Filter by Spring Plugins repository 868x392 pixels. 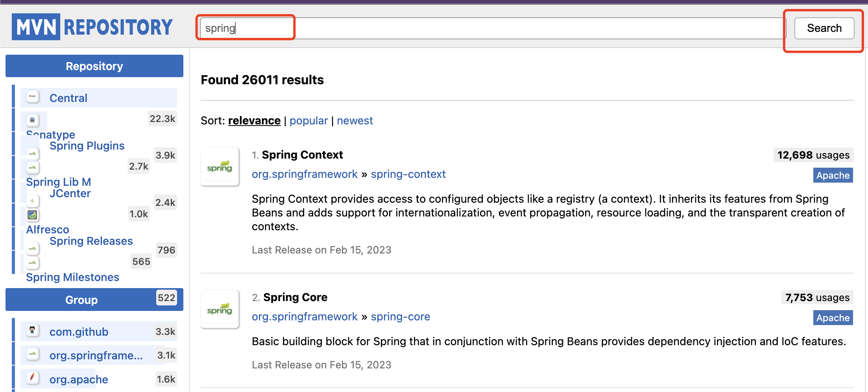click(87, 146)
